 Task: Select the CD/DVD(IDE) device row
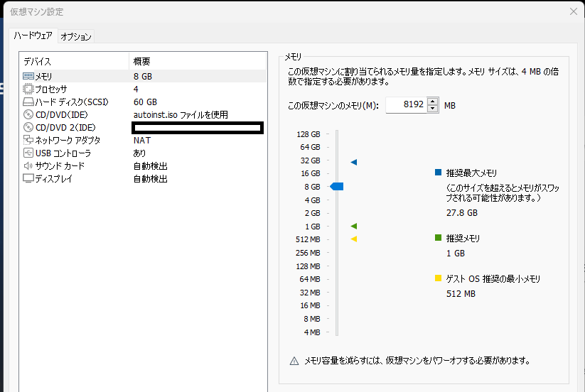[x=144, y=114]
